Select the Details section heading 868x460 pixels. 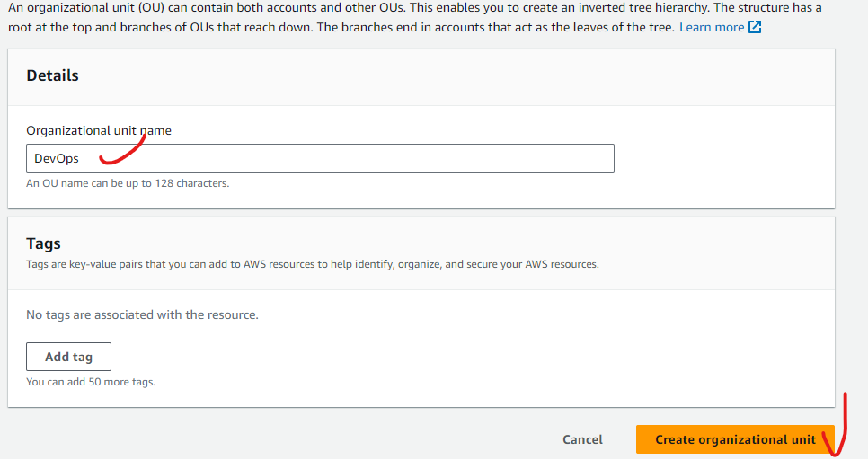[x=52, y=75]
